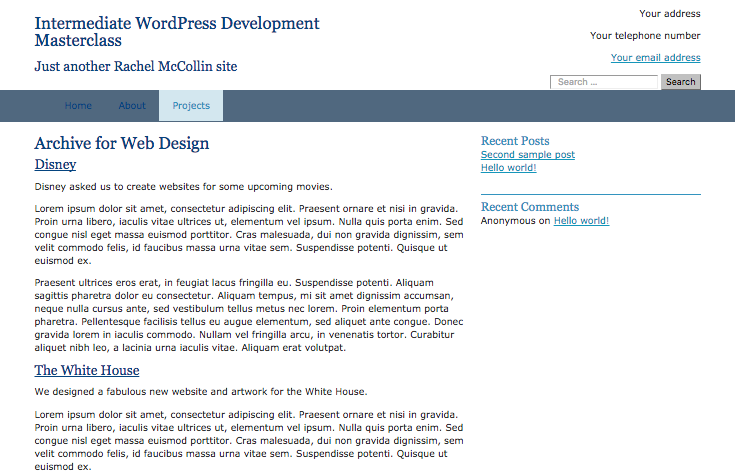Click the 'Anonymous on' comment text

515,221
